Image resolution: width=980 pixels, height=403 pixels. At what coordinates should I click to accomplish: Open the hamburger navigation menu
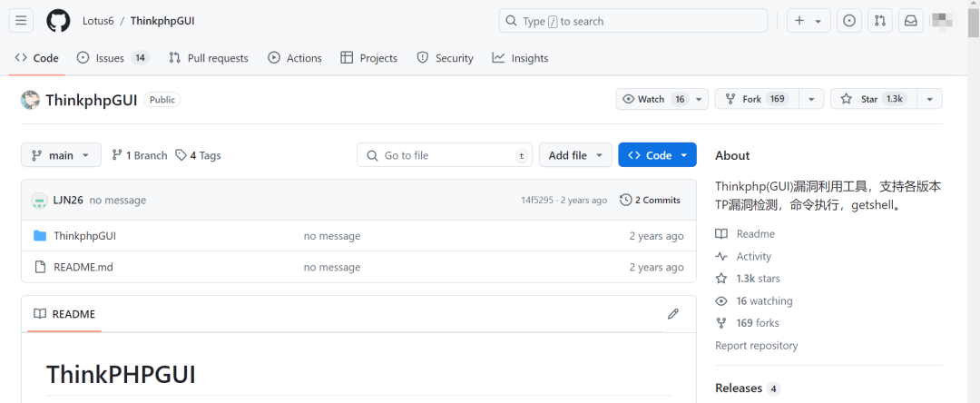pos(22,21)
